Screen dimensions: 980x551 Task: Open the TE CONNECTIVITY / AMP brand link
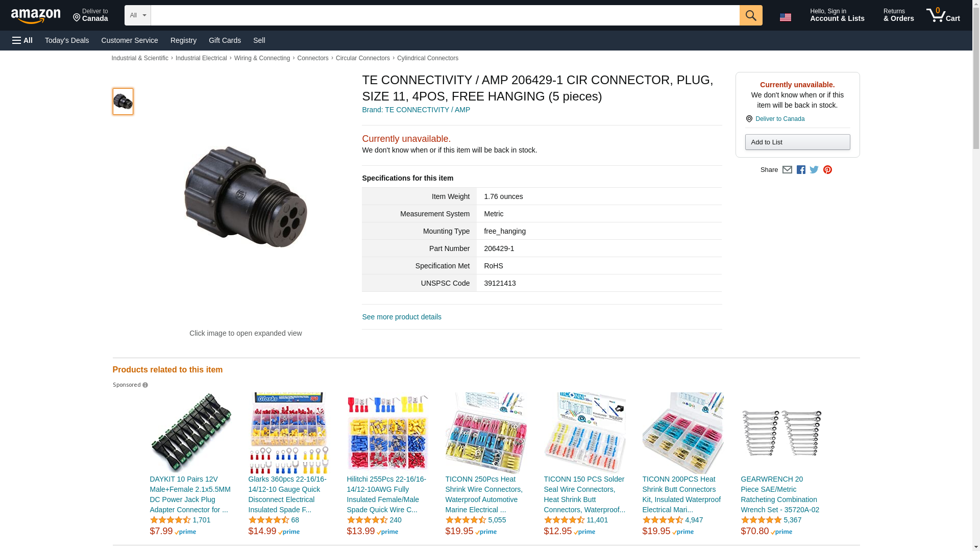tap(416, 110)
